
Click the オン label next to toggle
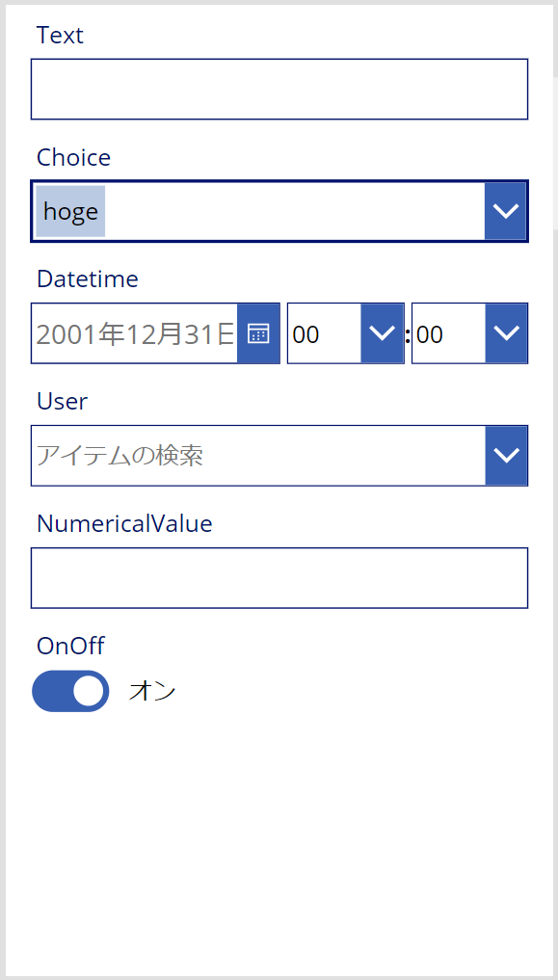(152, 692)
